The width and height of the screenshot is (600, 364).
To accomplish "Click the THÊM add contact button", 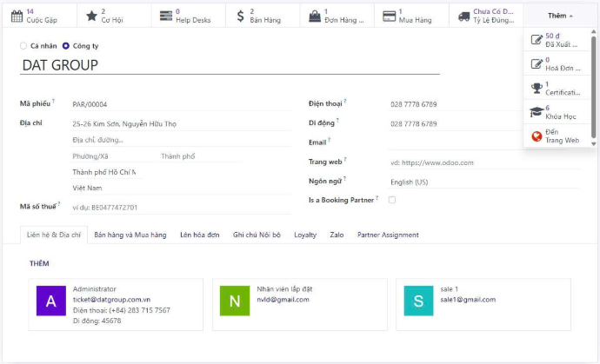I will pyautogui.click(x=39, y=263).
